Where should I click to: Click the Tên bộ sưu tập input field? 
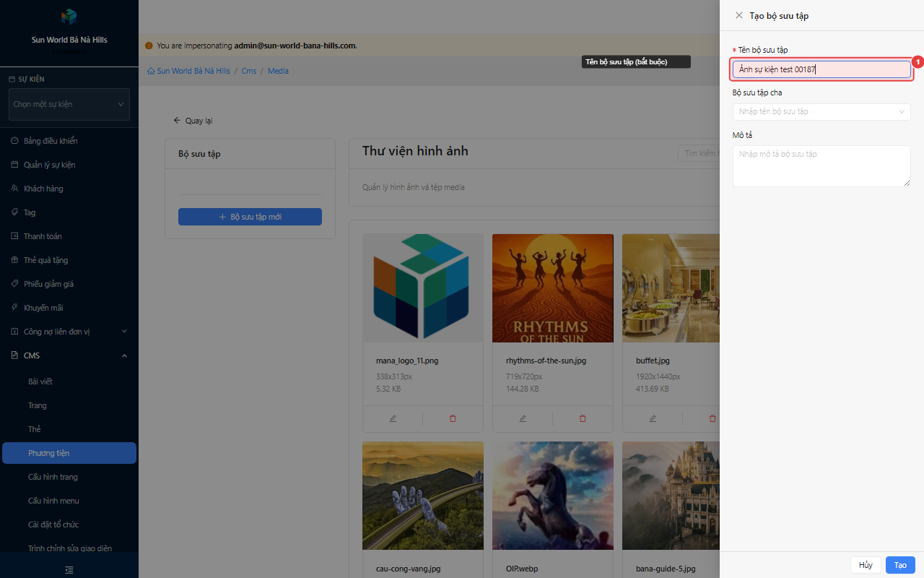(x=821, y=69)
